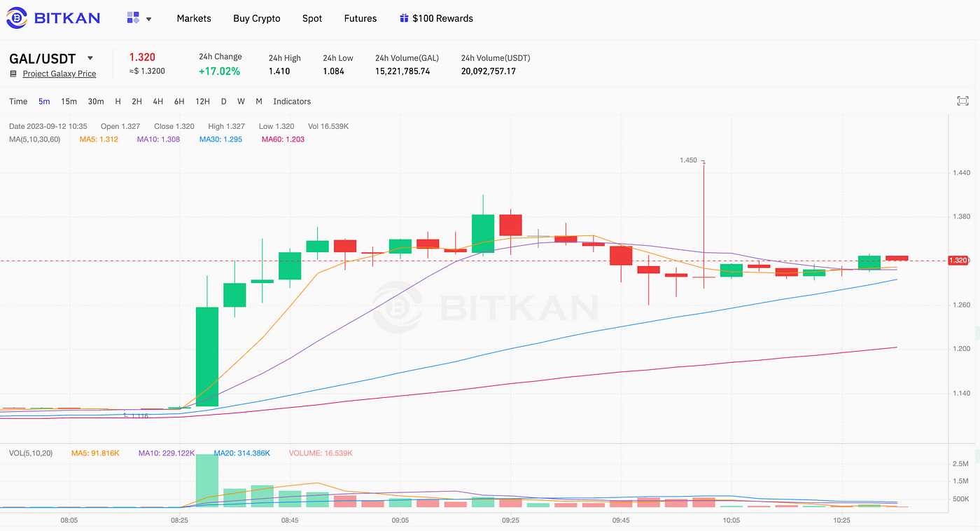
Task: Click the +17.02% 24h change value
Action: 219,71
